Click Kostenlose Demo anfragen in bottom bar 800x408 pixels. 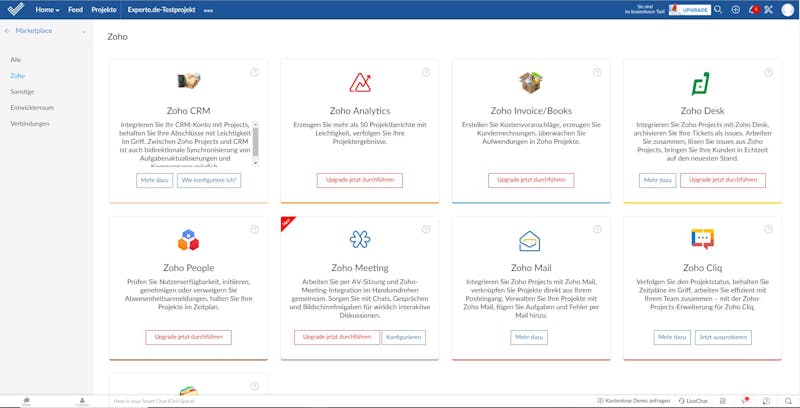click(633, 401)
